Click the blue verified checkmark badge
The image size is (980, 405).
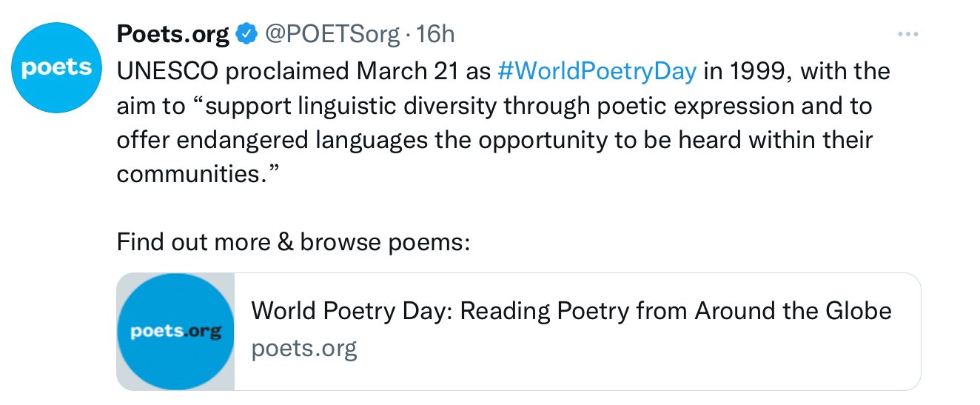(x=246, y=33)
